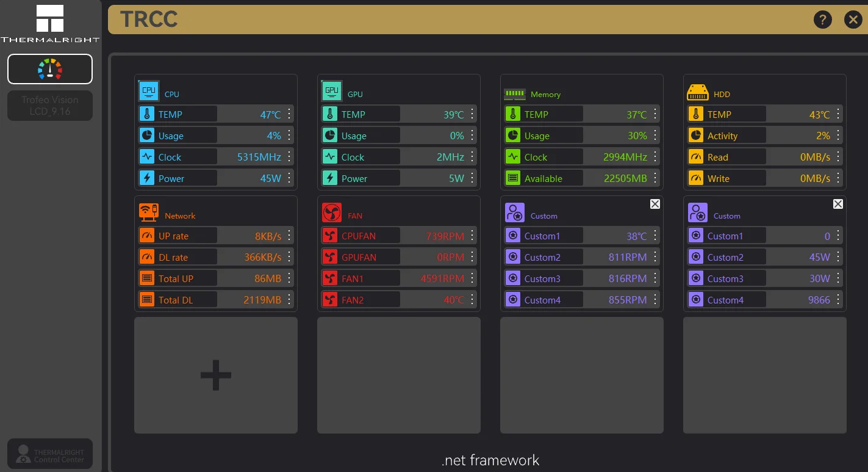
Task: Open the sensor dashboard gauge icon in sidebar
Action: click(50, 69)
